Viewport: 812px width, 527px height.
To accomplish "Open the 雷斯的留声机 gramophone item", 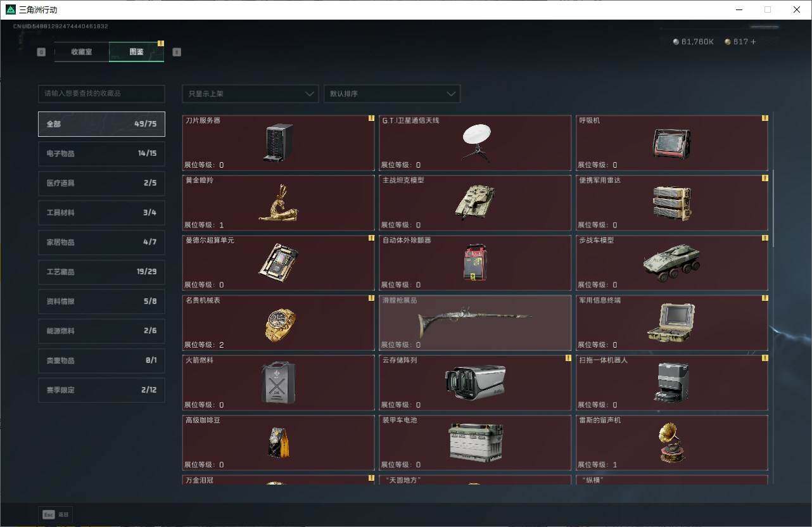I will [x=671, y=441].
